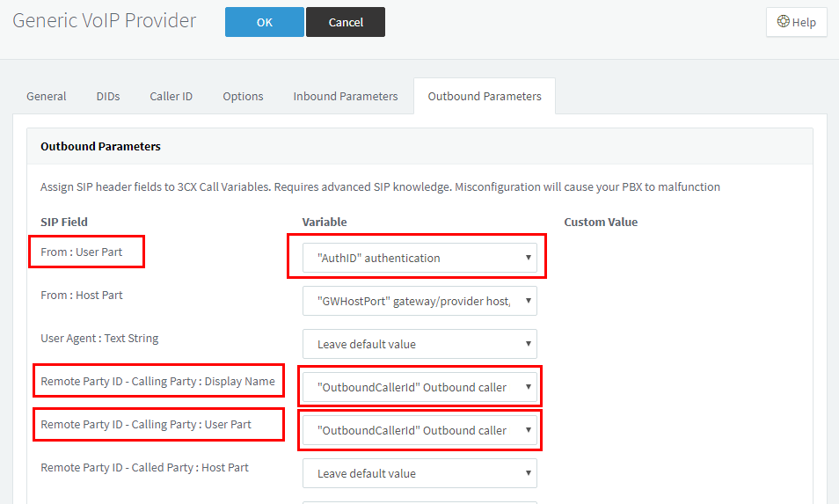The width and height of the screenshot is (839, 504).
Task: Click the 'User Agent : Text String' label
Action: 99,338
